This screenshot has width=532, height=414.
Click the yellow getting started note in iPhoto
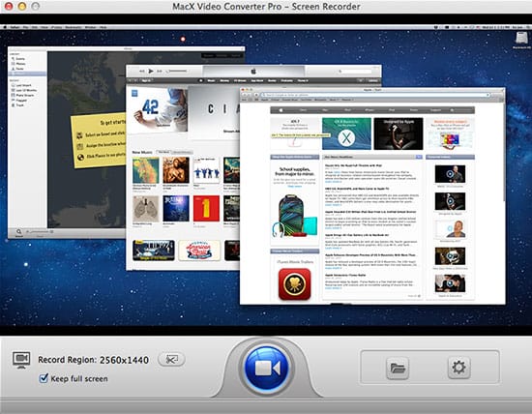coord(99,141)
